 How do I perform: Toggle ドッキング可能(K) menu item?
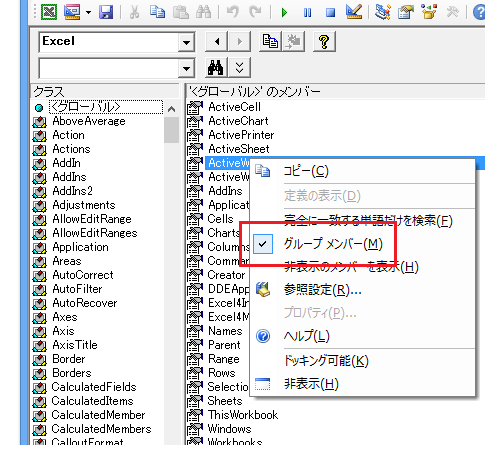click(363, 361)
